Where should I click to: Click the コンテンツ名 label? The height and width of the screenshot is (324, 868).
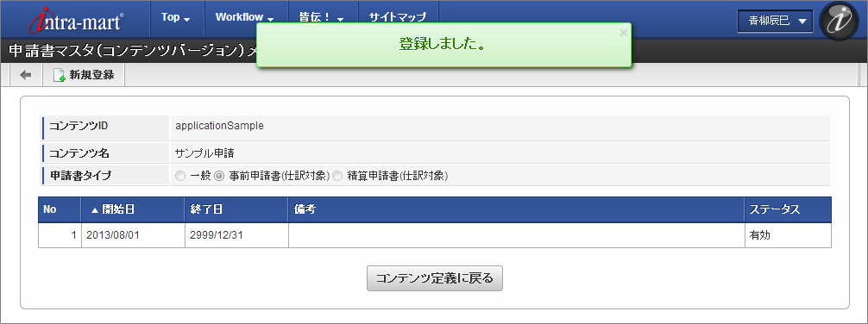[x=79, y=153]
